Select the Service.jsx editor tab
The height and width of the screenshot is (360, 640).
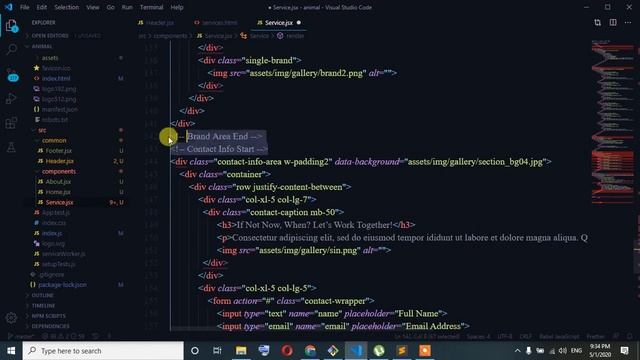point(278,23)
